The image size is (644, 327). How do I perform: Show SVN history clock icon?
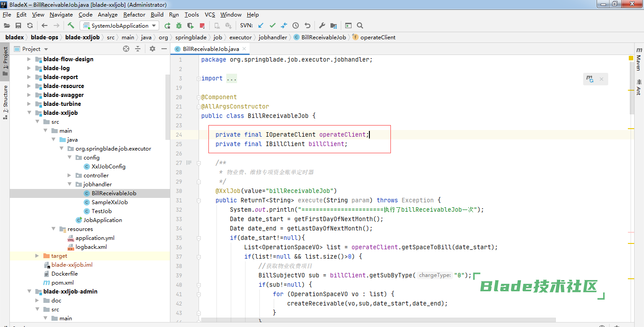pyautogui.click(x=296, y=25)
